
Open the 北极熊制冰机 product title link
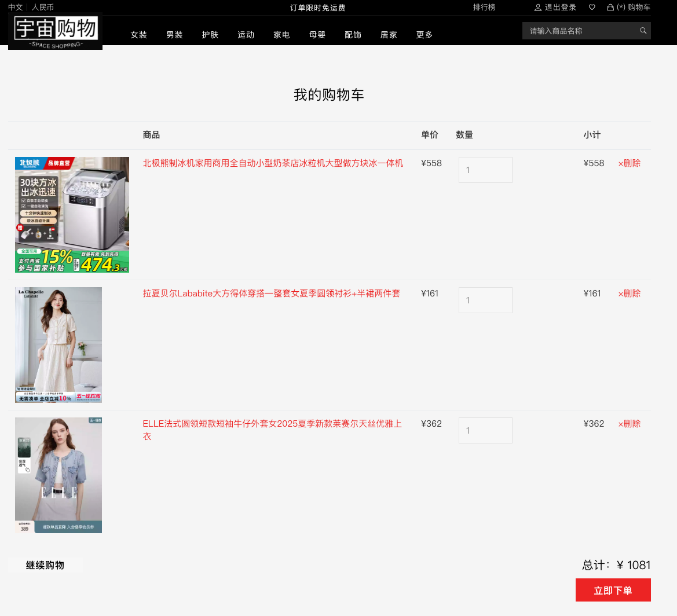(x=273, y=163)
